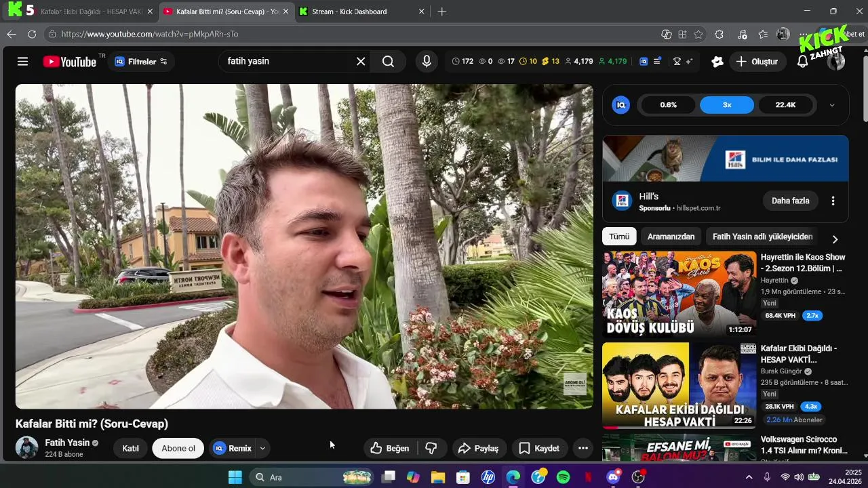Open the vidIQ trophy icon
Screen dimensions: 868x488
pyautogui.click(x=676, y=62)
